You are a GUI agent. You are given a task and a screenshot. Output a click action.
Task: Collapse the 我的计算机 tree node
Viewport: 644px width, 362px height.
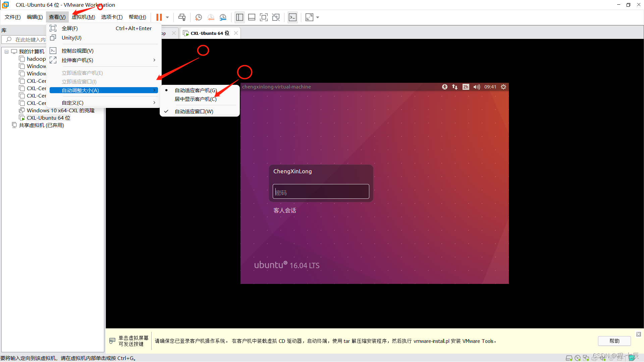coord(6,51)
